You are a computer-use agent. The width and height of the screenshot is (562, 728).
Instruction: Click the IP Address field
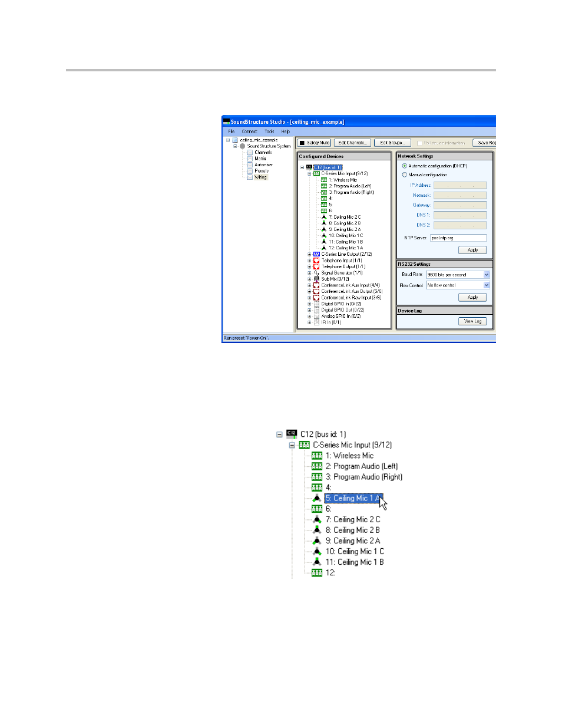(x=460, y=185)
